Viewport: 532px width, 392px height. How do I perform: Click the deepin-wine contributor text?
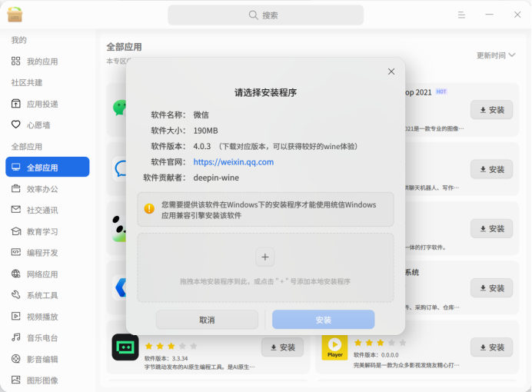(x=216, y=178)
